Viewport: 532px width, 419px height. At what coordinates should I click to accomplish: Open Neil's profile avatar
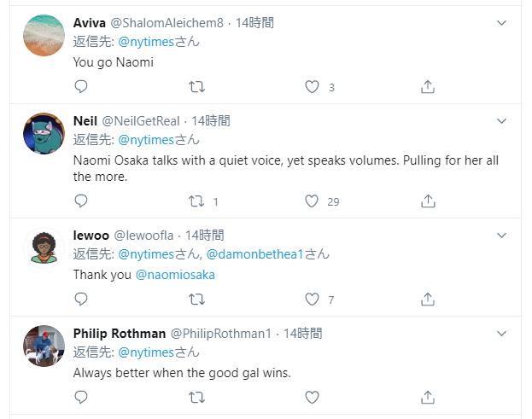[x=44, y=134]
